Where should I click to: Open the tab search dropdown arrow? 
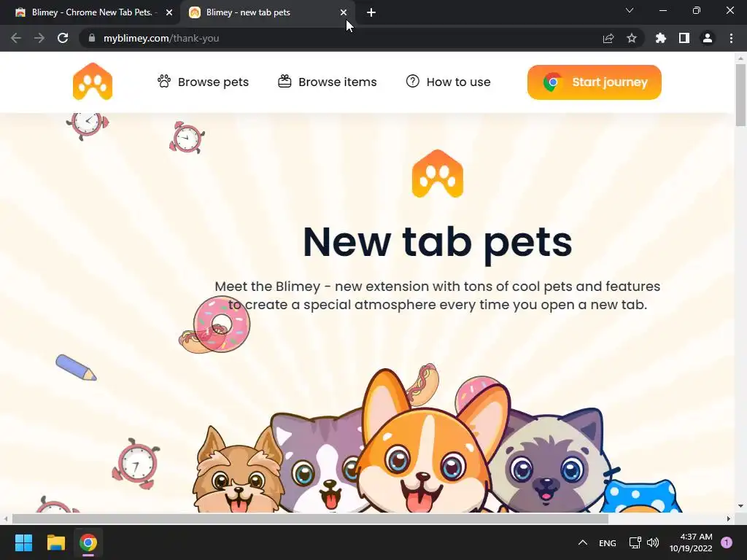coord(630,10)
